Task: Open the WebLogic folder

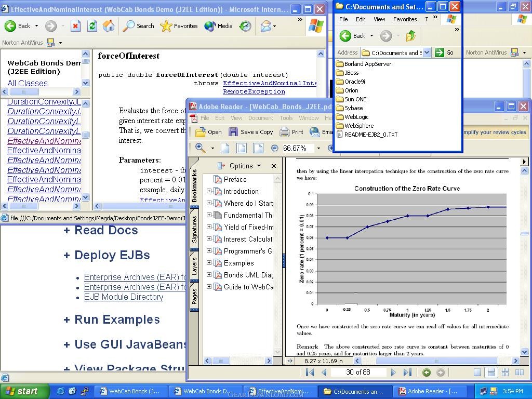Action: coord(356,117)
